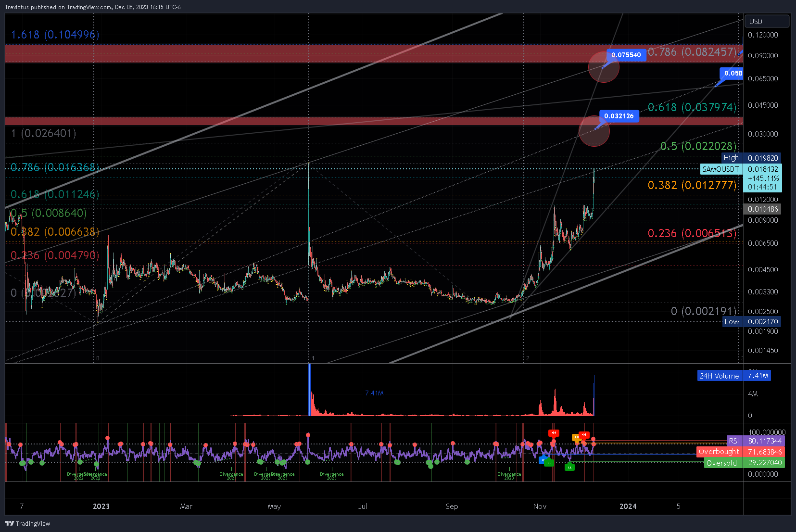Select the 0.236 (0.004790) Fibonacci label
The image size is (796, 532).
[x=55, y=255]
